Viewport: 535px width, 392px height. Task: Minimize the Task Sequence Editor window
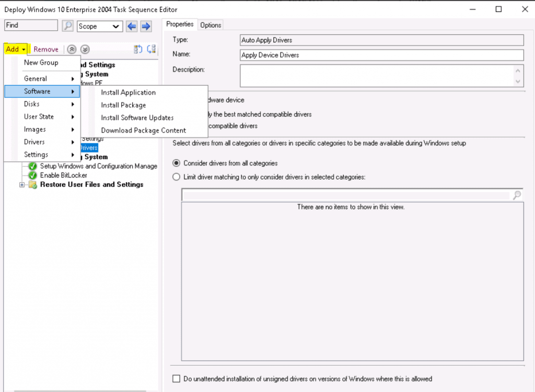click(472, 9)
